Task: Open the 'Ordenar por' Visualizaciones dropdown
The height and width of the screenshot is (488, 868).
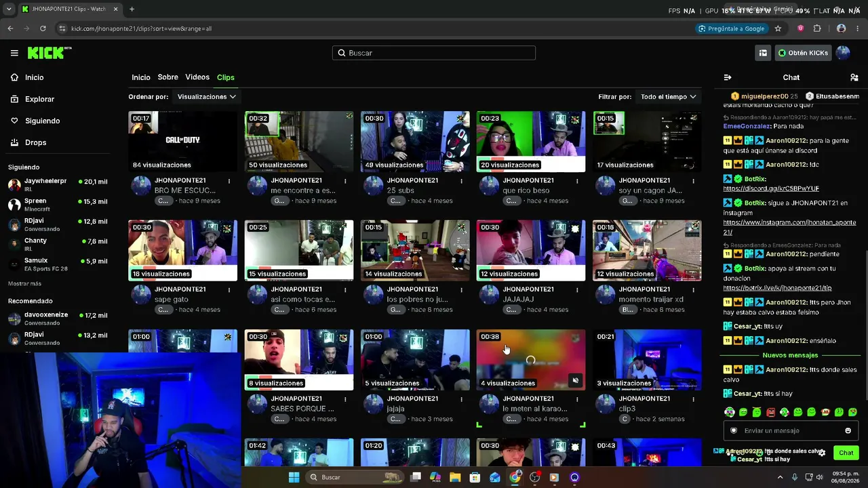Action: pos(207,97)
